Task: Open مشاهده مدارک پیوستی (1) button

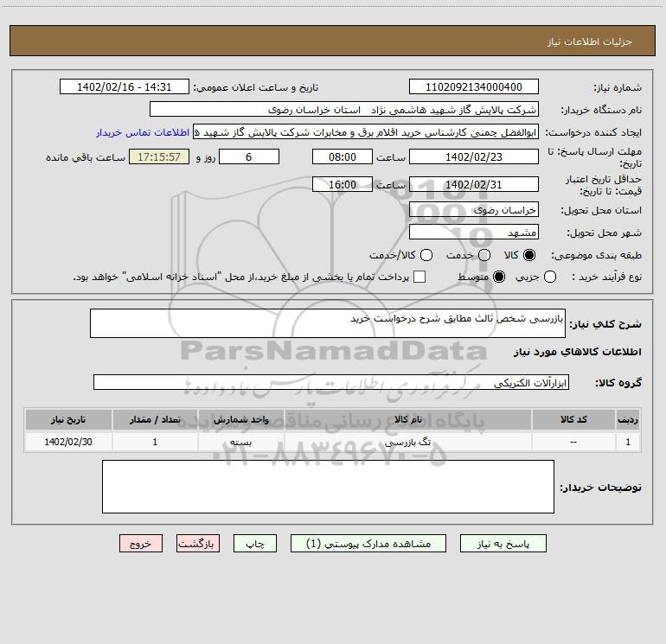Action: tap(368, 544)
